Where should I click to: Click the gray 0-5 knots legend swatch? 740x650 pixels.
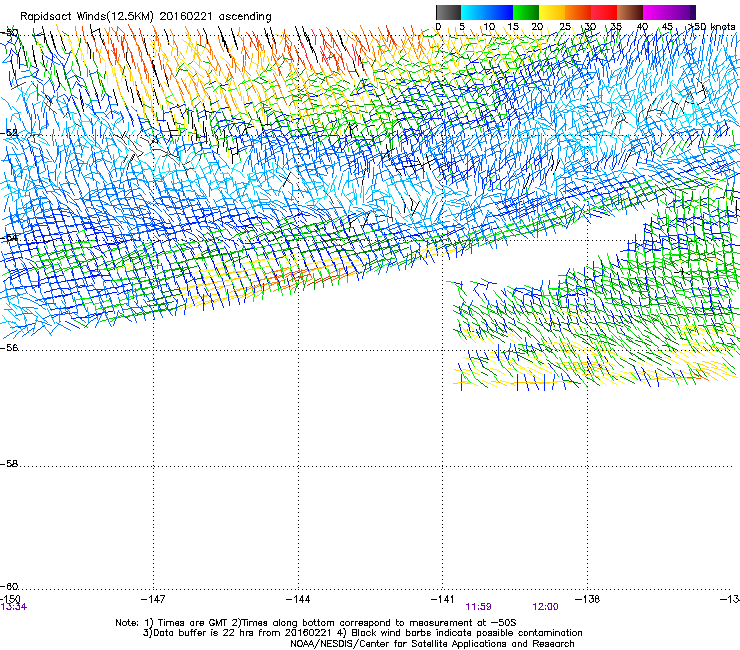point(448,12)
